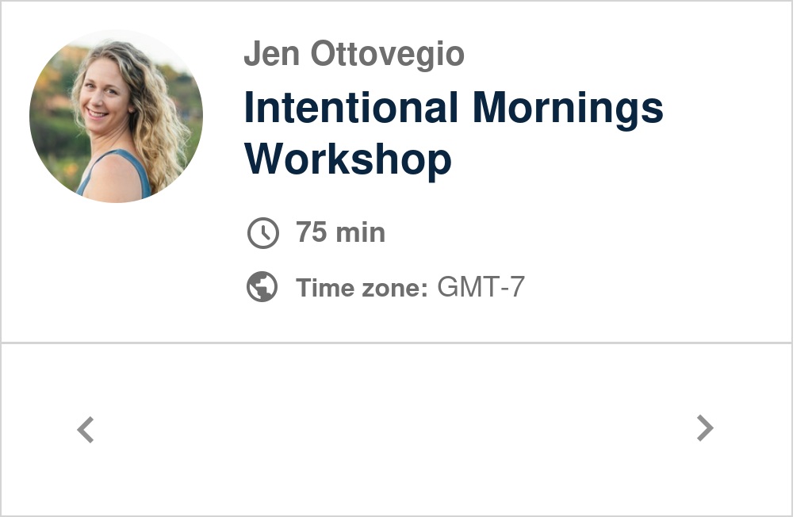The image size is (812, 517).
Task: Select the Intentional Mornings Workshop title
Action: point(453,132)
